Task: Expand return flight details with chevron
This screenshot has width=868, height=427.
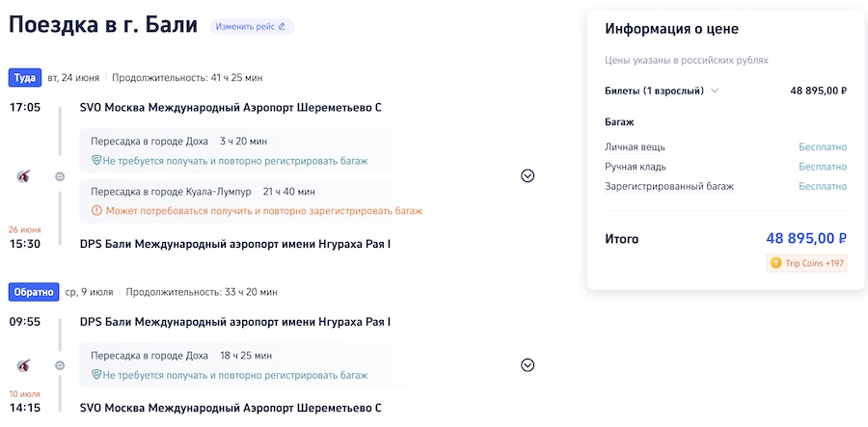Action: pyautogui.click(x=528, y=365)
